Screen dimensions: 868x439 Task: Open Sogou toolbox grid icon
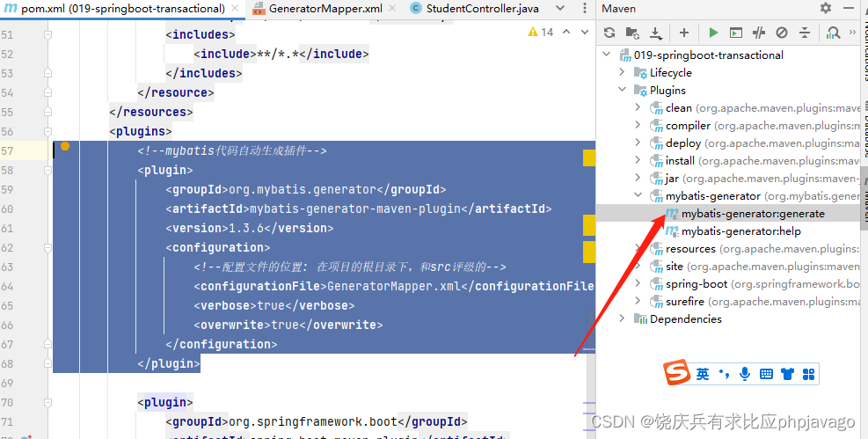click(x=809, y=375)
